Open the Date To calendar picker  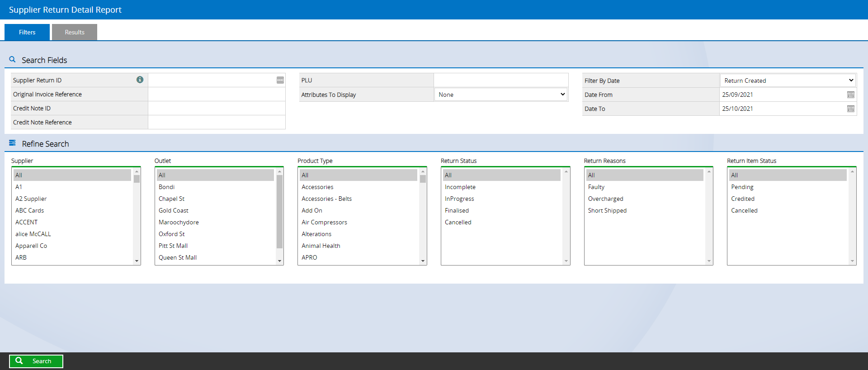tap(851, 109)
